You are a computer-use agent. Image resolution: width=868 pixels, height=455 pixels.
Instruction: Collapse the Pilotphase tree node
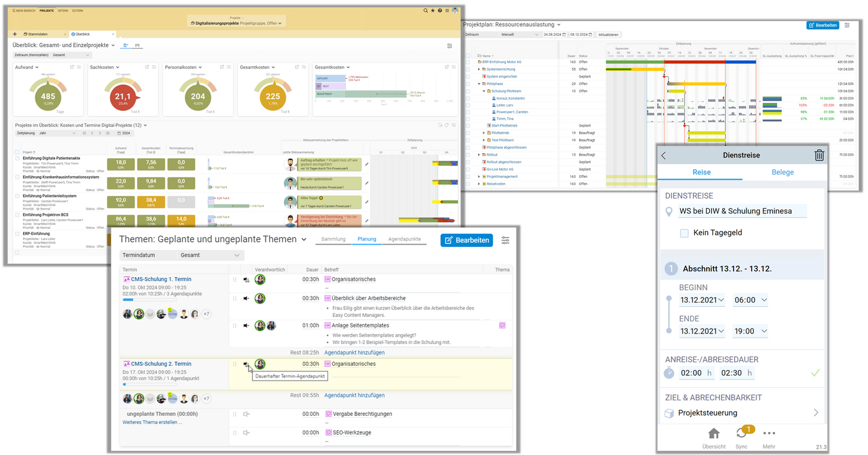point(479,84)
